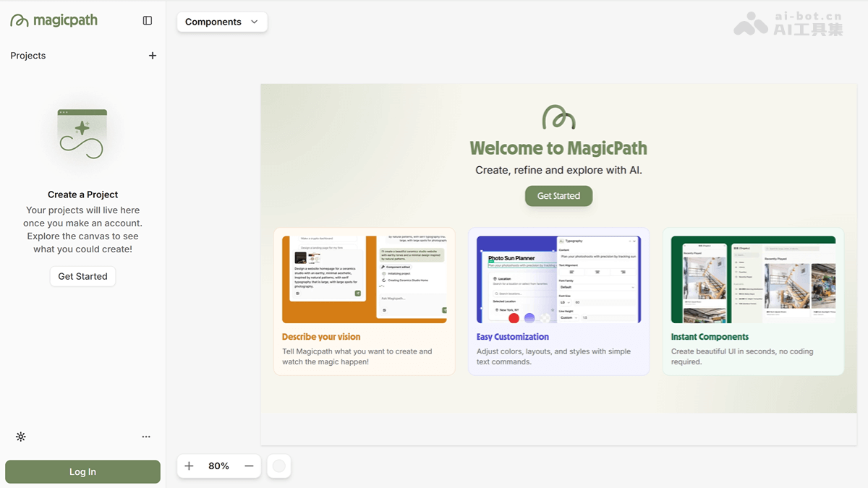
Task: Select Projects in the sidebar
Action: pos(27,55)
